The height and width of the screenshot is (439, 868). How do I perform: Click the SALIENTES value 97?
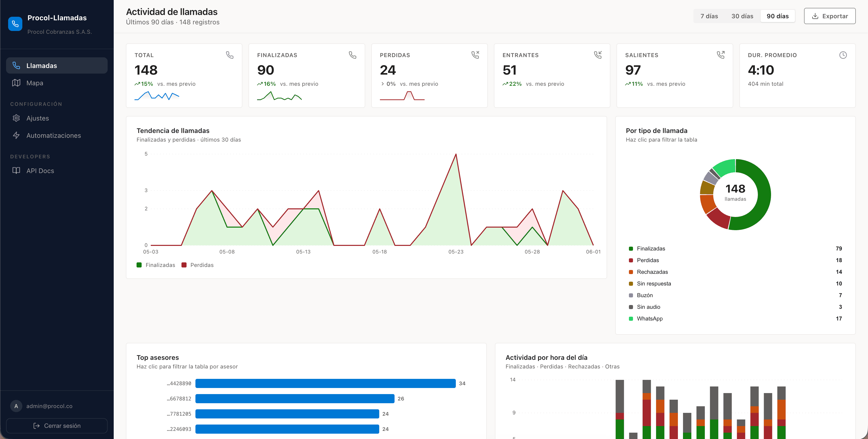(x=633, y=70)
